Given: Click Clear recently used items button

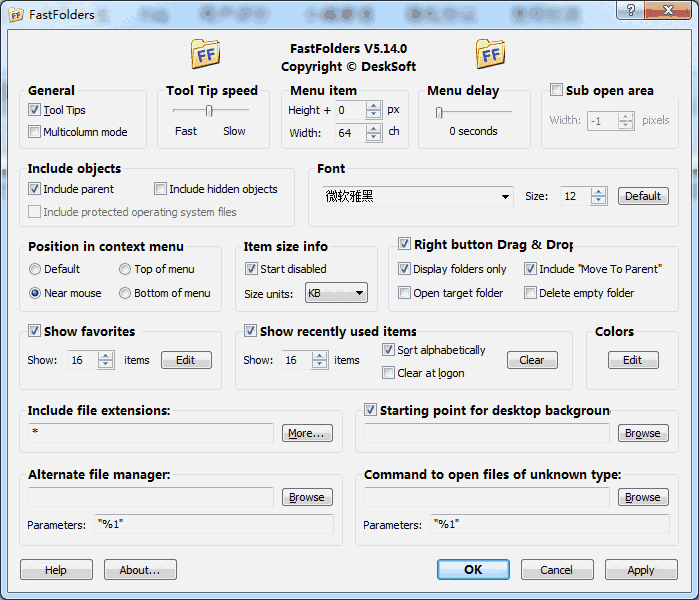Looking at the screenshot, I should 532,360.
